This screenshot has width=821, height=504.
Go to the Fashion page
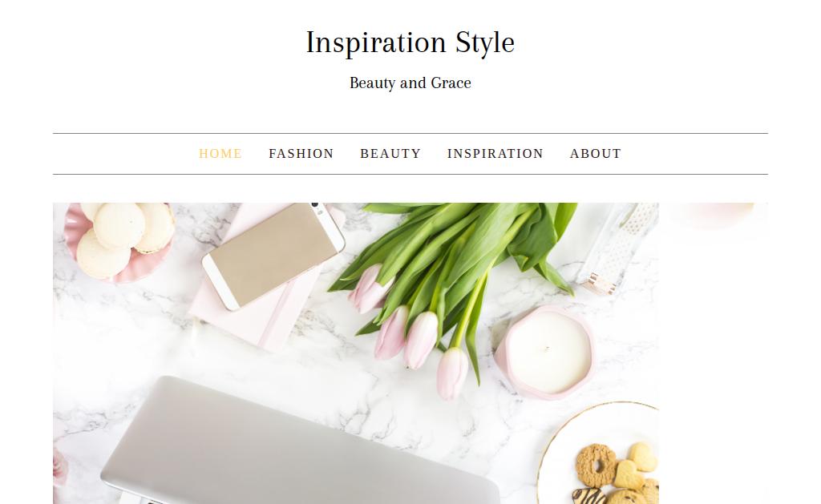(301, 154)
